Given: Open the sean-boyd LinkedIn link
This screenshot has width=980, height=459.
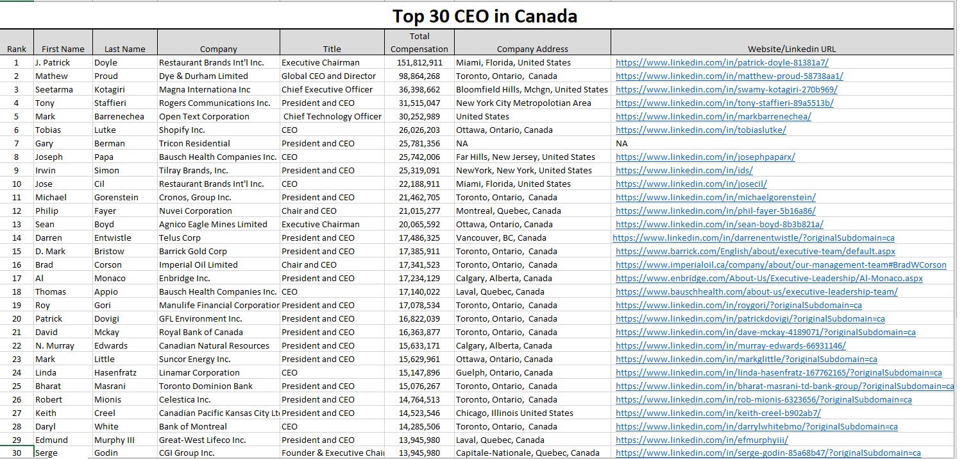Looking at the screenshot, I should coord(720,224).
